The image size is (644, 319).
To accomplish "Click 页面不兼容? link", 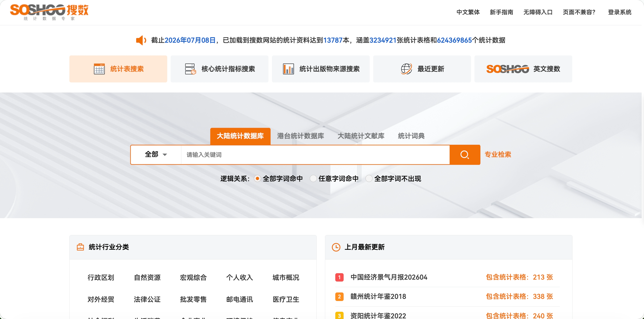I will [x=579, y=12].
